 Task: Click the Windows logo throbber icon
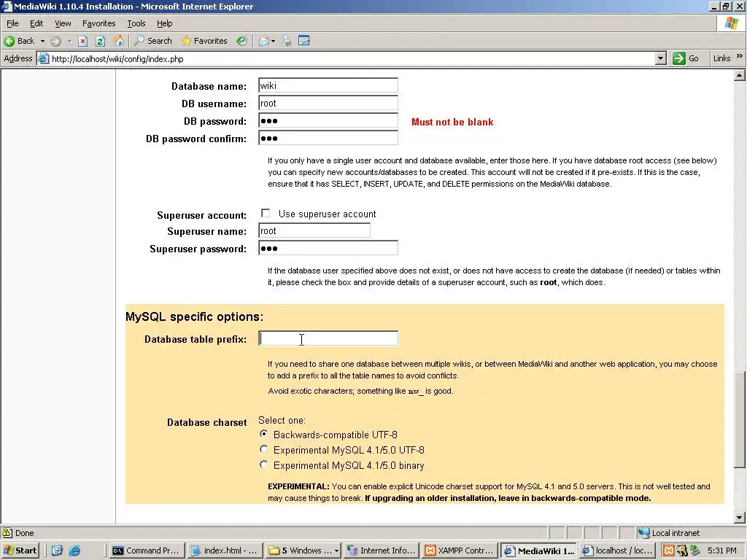coord(732,23)
